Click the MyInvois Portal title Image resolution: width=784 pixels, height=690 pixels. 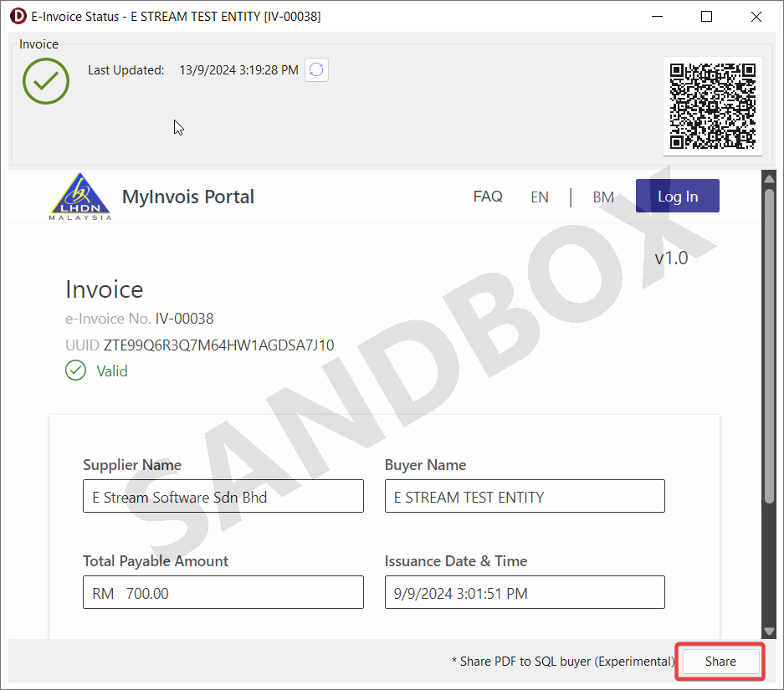[x=188, y=197]
